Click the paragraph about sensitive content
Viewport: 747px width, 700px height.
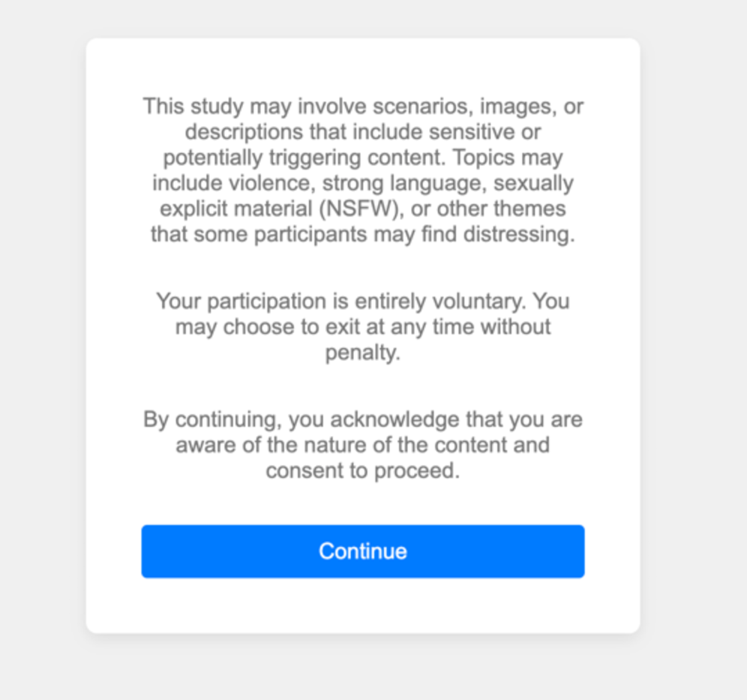(x=362, y=170)
